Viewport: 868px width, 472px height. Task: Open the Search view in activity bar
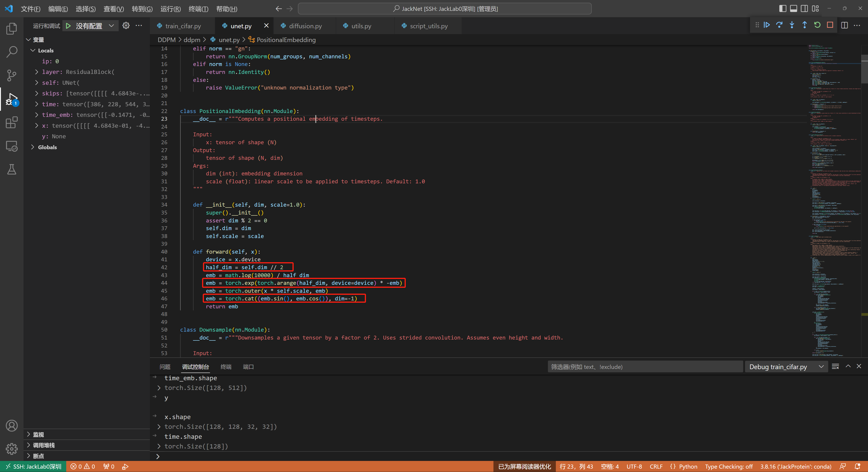12,52
